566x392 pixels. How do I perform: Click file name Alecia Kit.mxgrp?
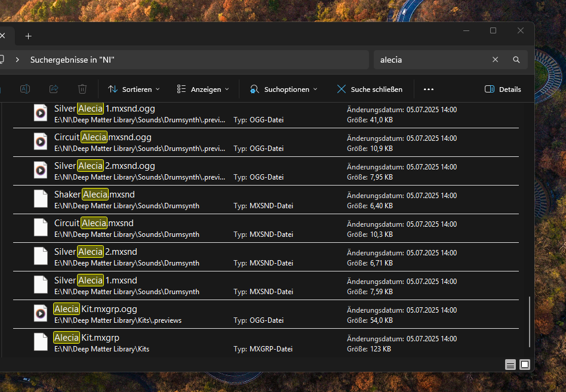click(86, 338)
